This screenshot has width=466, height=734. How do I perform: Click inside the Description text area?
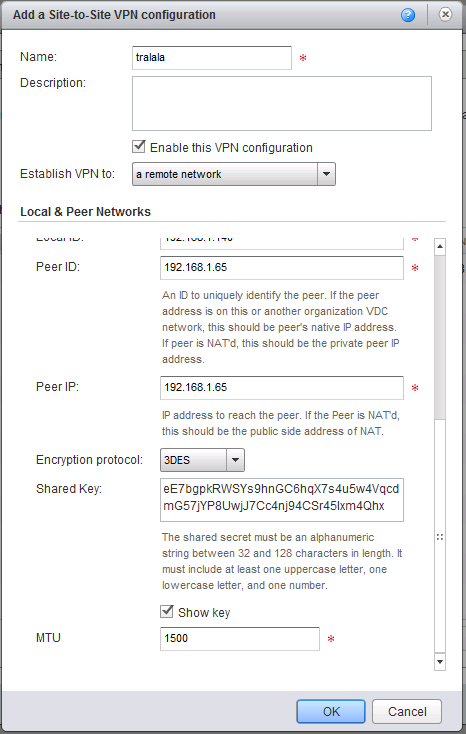281,103
